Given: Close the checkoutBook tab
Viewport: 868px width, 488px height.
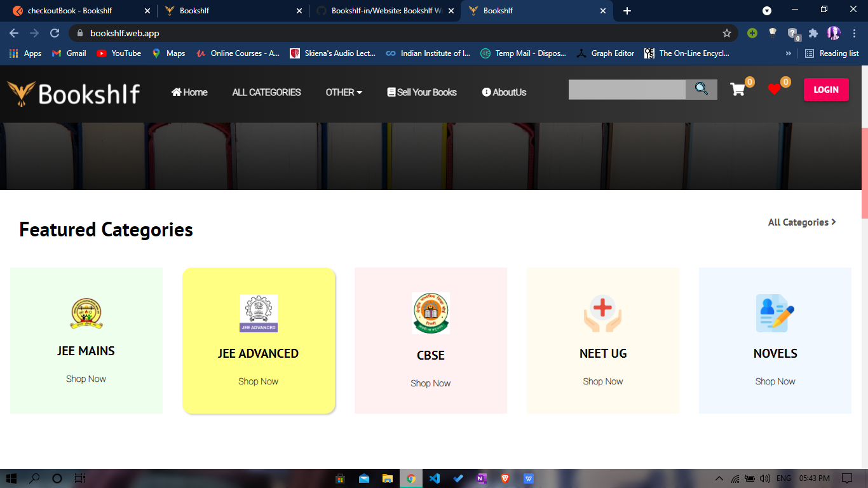Looking at the screenshot, I should tap(148, 11).
